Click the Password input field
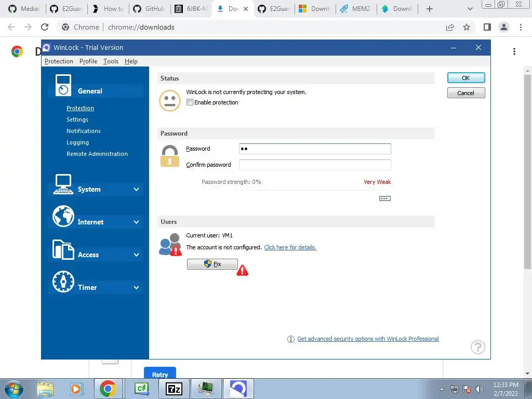The image size is (532, 399). coord(315,149)
